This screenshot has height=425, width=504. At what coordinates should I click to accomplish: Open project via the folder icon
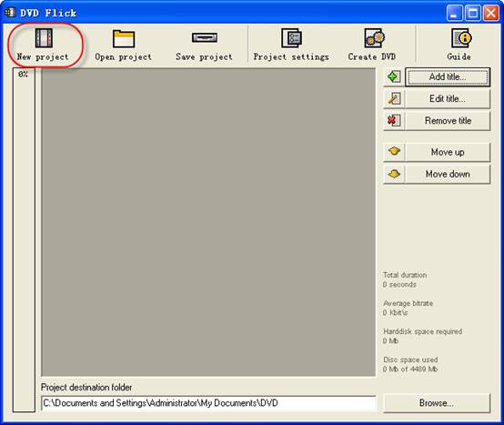point(124,38)
